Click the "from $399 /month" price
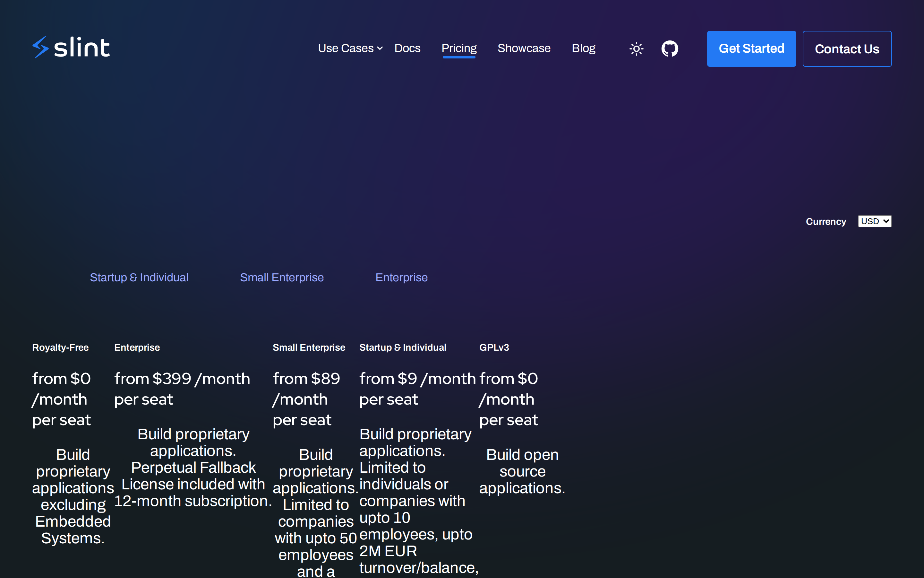Viewport: 924px width, 578px height. tap(182, 379)
